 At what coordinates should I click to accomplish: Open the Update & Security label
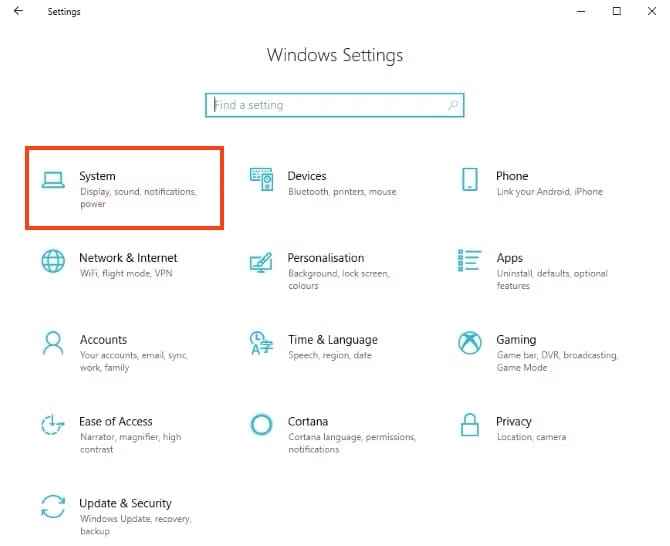point(125,503)
